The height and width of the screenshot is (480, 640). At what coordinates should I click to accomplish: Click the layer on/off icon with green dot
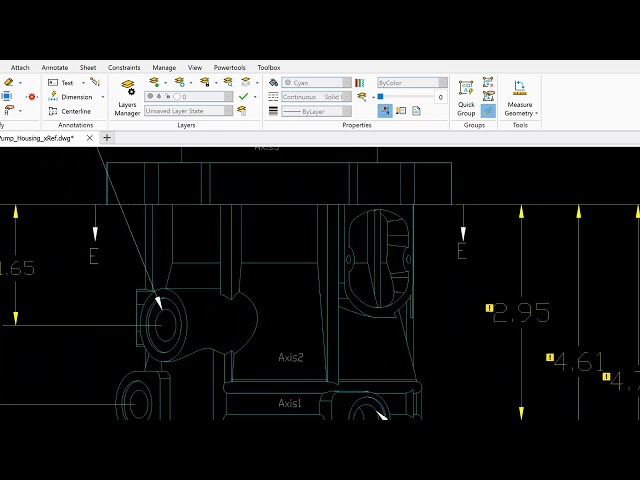tap(154, 82)
